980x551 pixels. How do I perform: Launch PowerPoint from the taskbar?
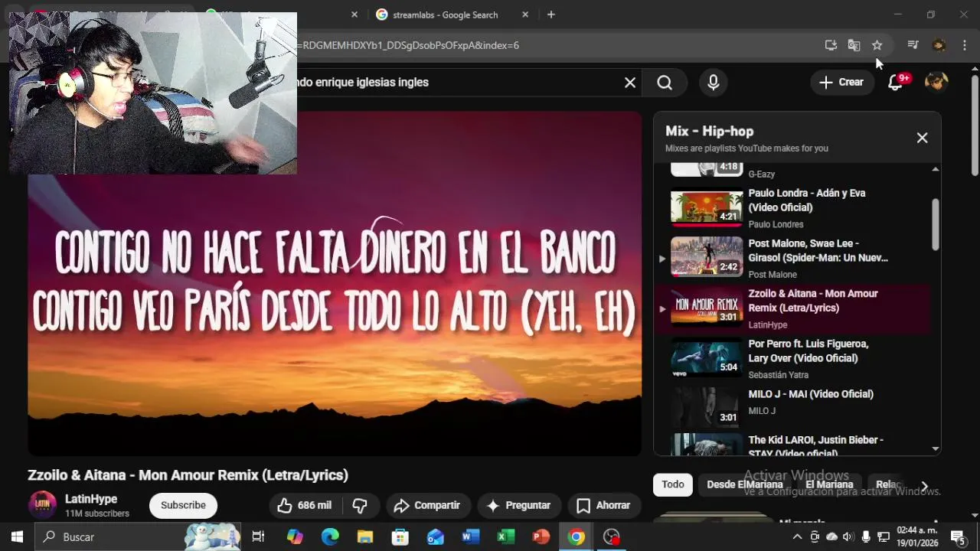[x=541, y=536]
